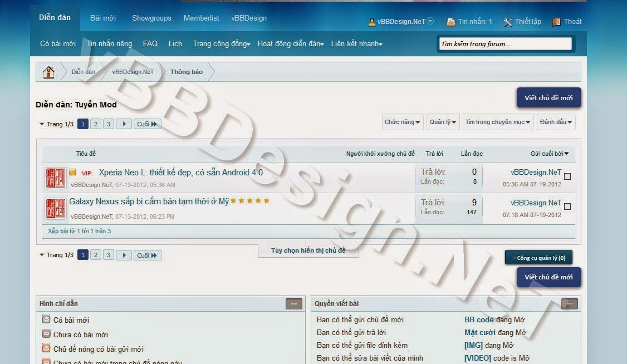627x364 pixels.
Task: Sort threads by Tiêu đề column header
Action: pyautogui.click(x=86, y=154)
